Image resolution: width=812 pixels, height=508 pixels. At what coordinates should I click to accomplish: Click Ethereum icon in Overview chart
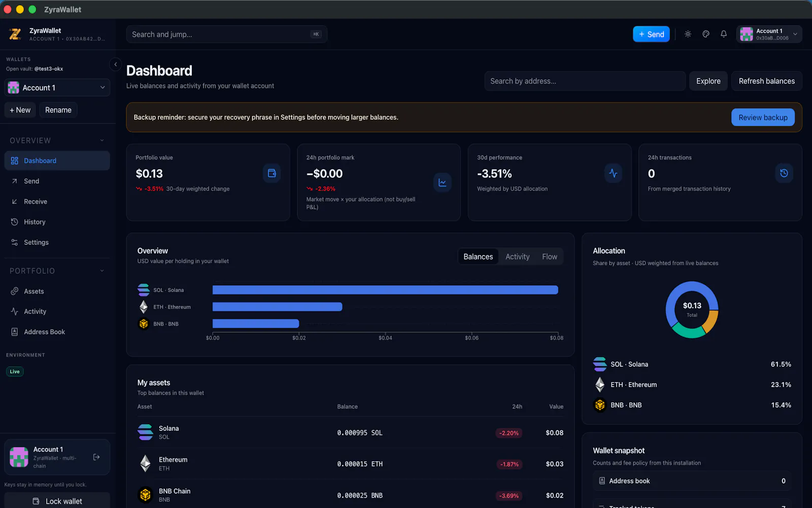pyautogui.click(x=144, y=307)
